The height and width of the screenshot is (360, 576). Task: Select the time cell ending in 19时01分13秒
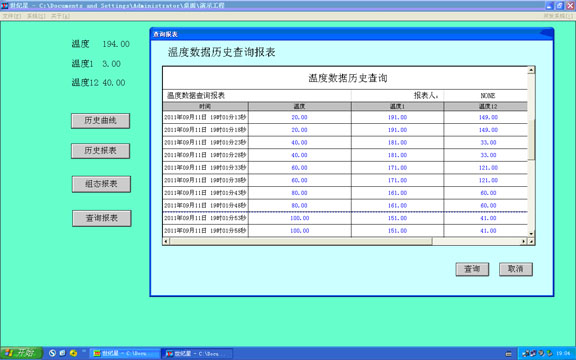click(205, 118)
